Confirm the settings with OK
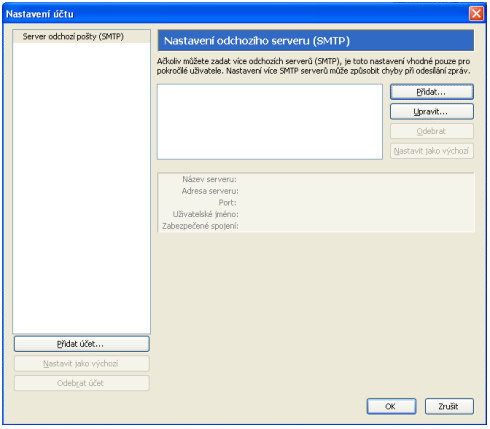The height and width of the screenshot is (429, 490). tap(391, 406)
